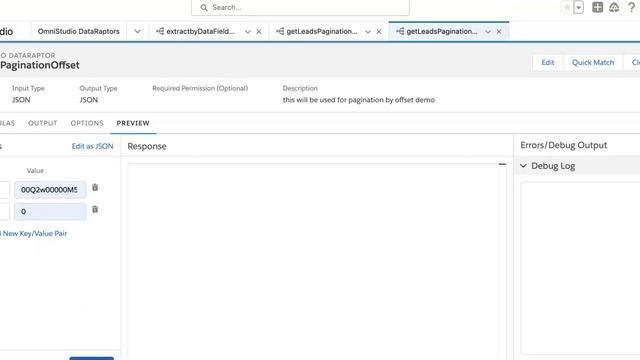Switch to the OUTPUT tab
The height and width of the screenshot is (360, 640).
click(x=42, y=123)
